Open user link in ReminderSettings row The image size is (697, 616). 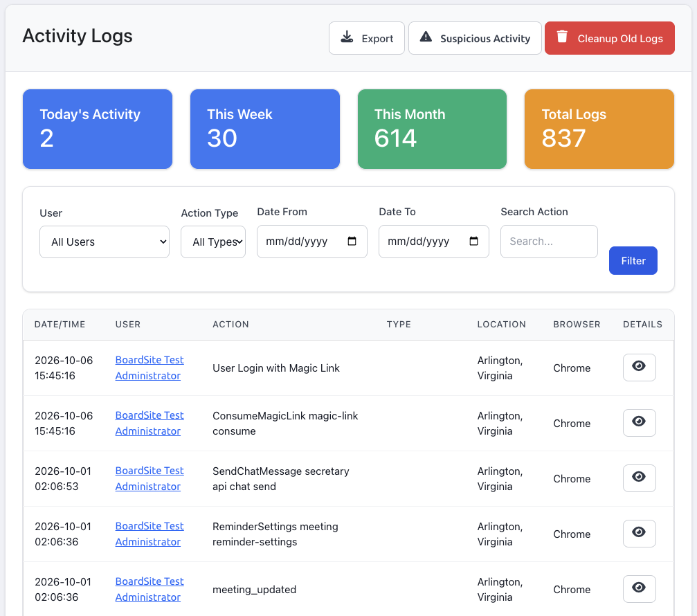pos(150,534)
